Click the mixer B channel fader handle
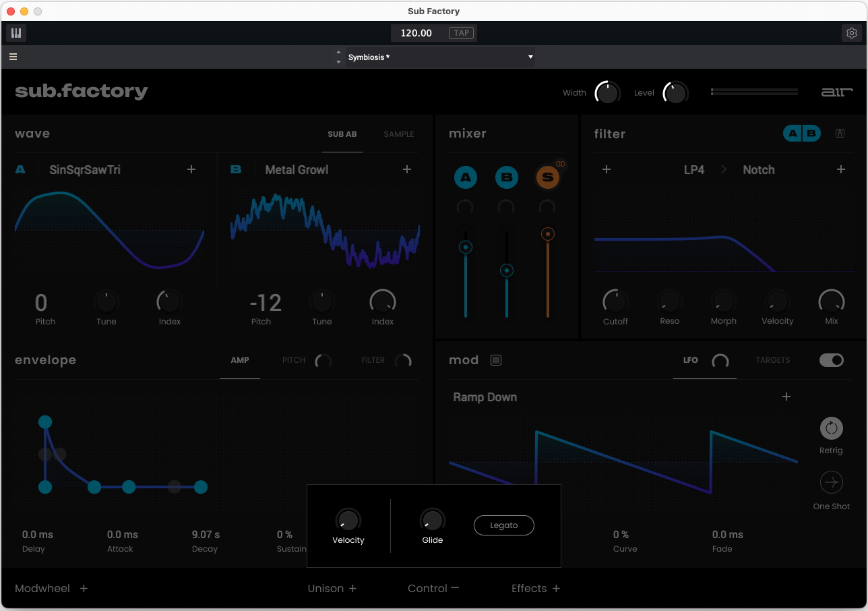 pos(507,270)
